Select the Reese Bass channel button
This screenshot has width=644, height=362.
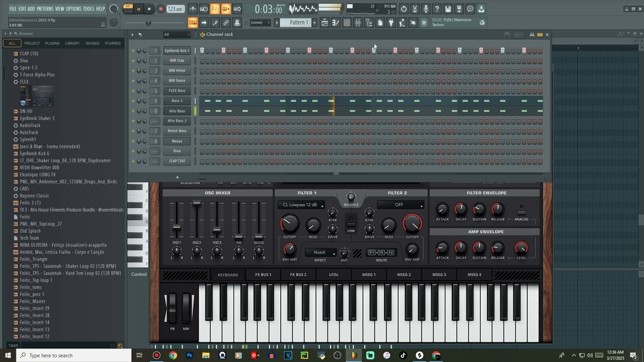[x=177, y=131]
